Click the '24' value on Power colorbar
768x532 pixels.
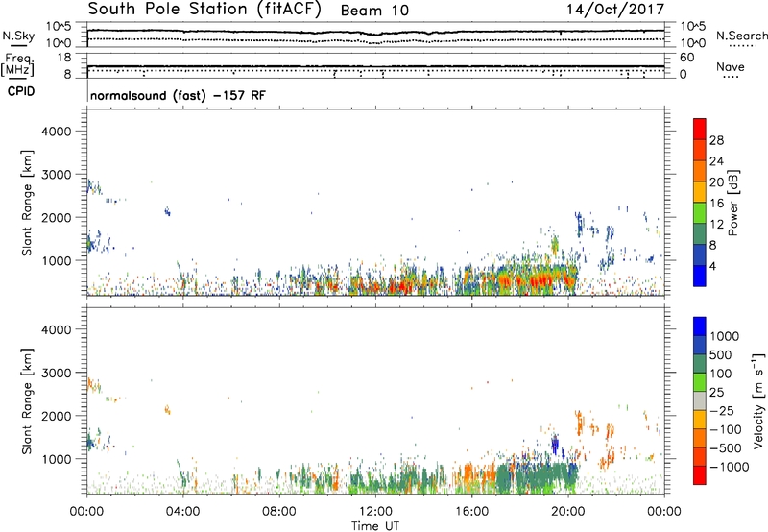click(x=716, y=161)
